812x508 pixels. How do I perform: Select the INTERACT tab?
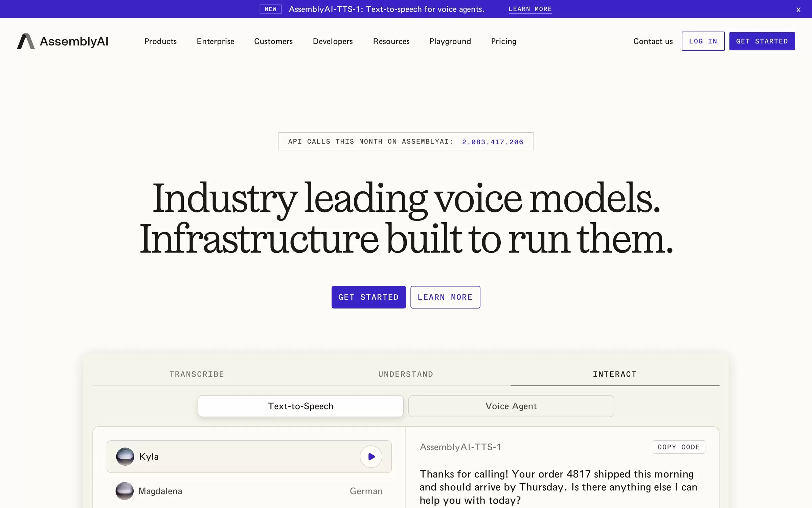[615, 374]
